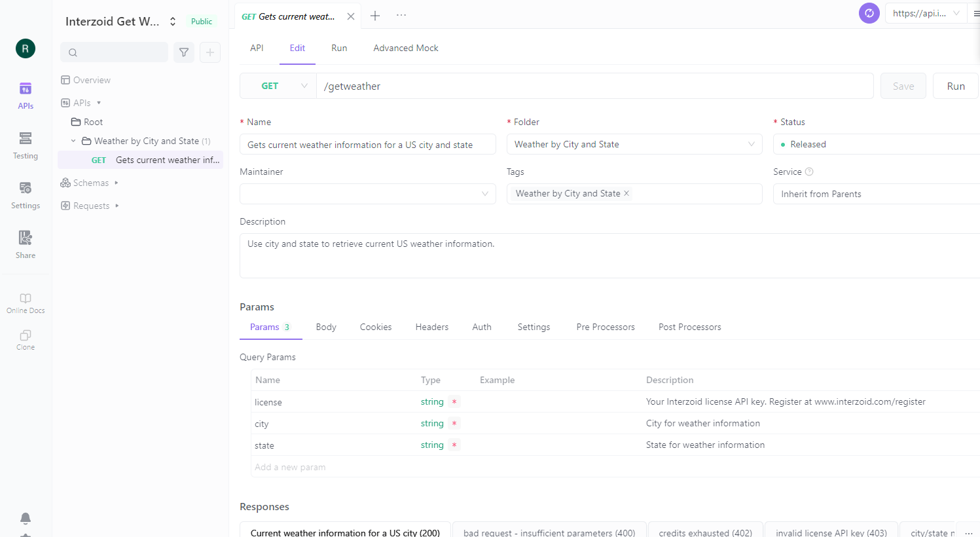Open the bad request (400) response tab

pos(549,530)
